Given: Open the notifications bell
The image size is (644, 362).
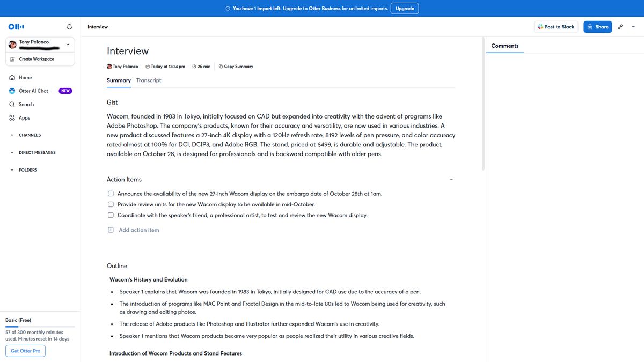Looking at the screenshot, I should [x=69, y=27].
